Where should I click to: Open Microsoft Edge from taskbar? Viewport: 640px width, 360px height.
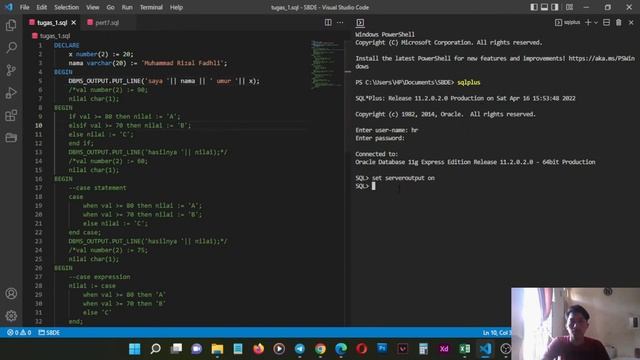[341, 349]
